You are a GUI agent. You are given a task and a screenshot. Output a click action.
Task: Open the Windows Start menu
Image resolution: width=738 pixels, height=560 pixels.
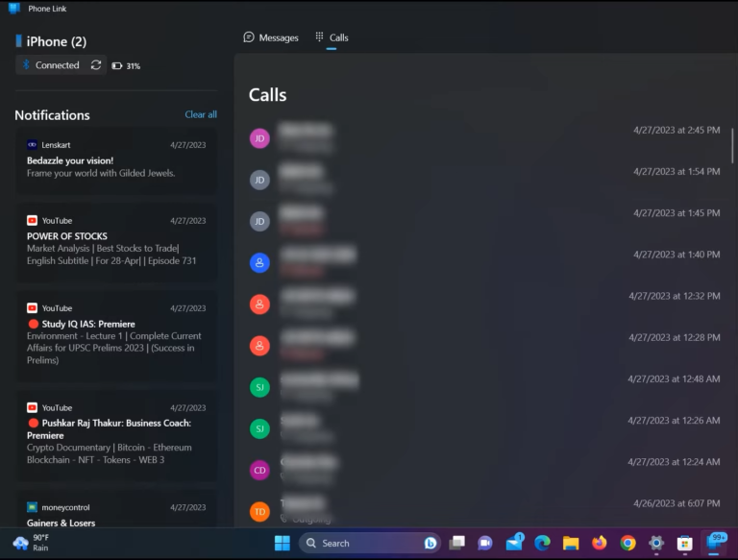click(x=282, y=543)
